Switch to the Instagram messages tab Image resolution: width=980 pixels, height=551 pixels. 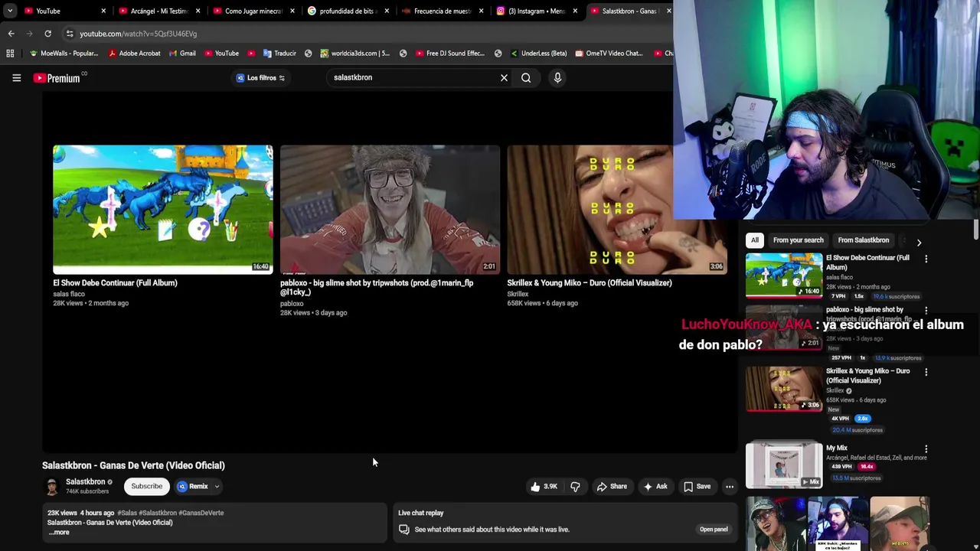(537, 11)
